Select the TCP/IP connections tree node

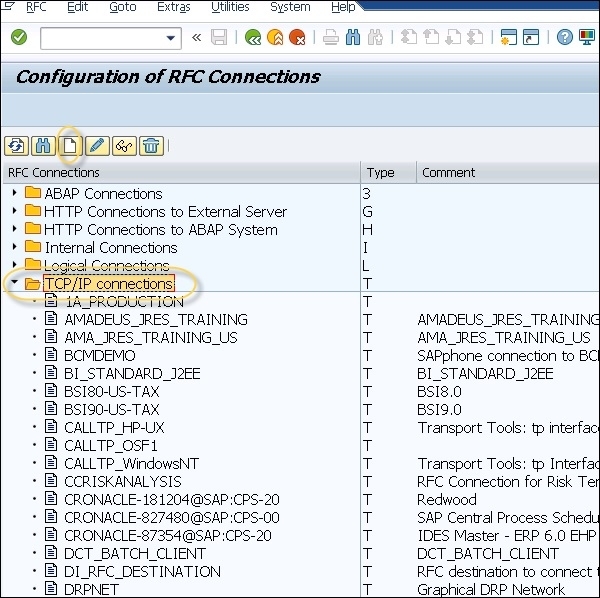tap(109, 284)
